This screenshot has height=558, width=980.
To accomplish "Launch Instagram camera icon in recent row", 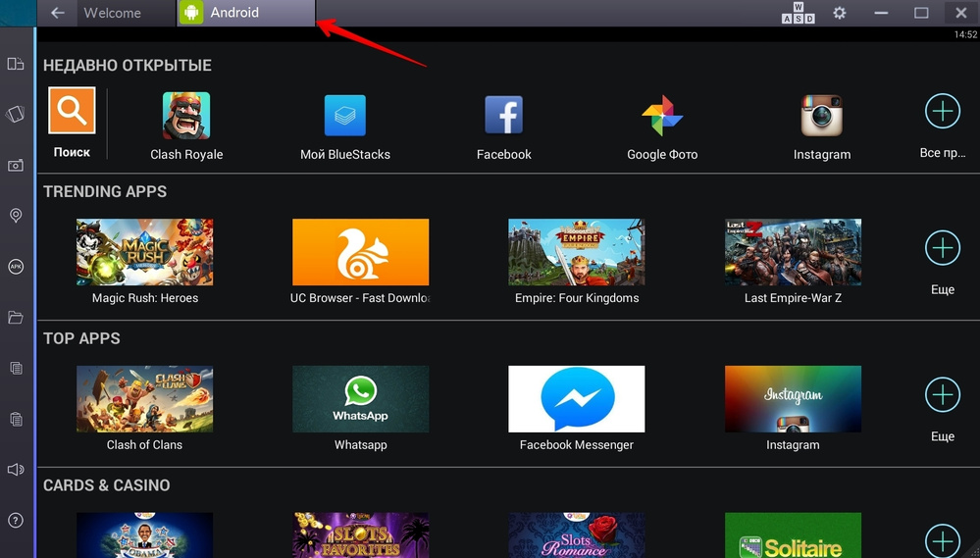I will coord(822,116).
